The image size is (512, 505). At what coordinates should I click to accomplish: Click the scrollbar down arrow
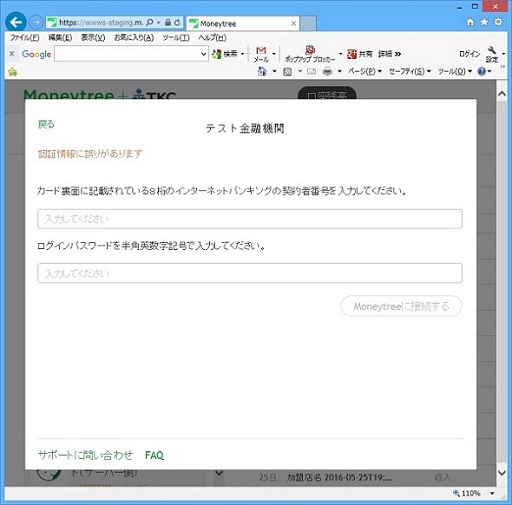click(502, 473)
